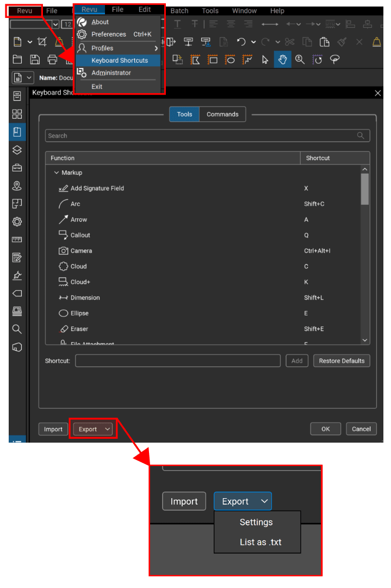The image size is (391, 588).
Task: Open the New document dropdown arrow
Action: (x=29, y=42)
